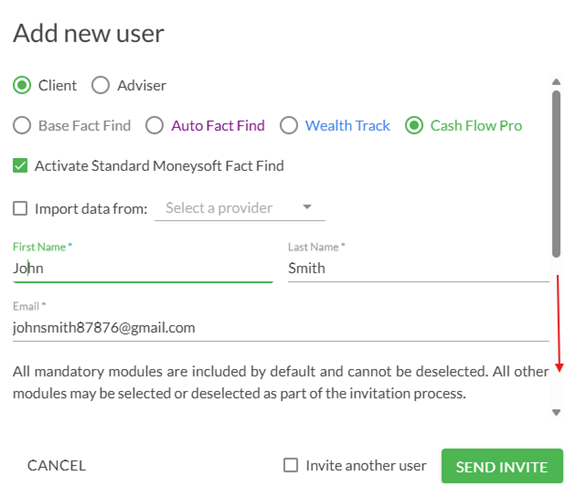
Task: Click the Add new user heading
Action: 89,33
